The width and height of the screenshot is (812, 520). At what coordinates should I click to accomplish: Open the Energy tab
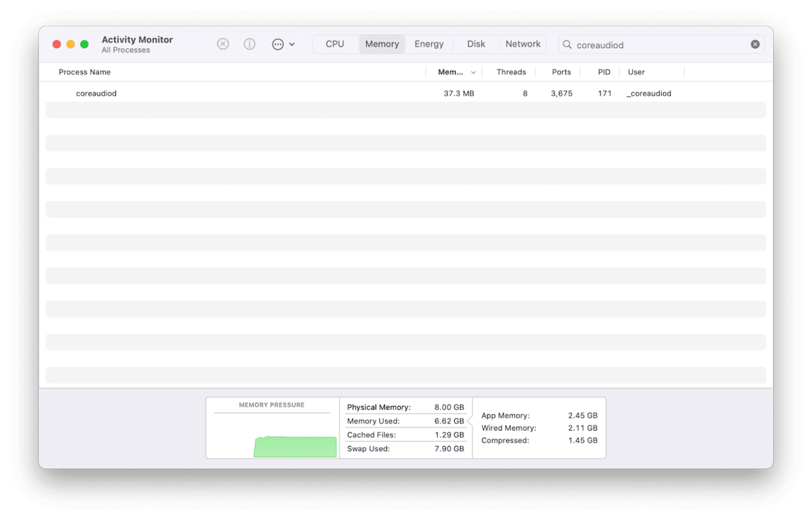pyautogui.click(x=429, y=44)
